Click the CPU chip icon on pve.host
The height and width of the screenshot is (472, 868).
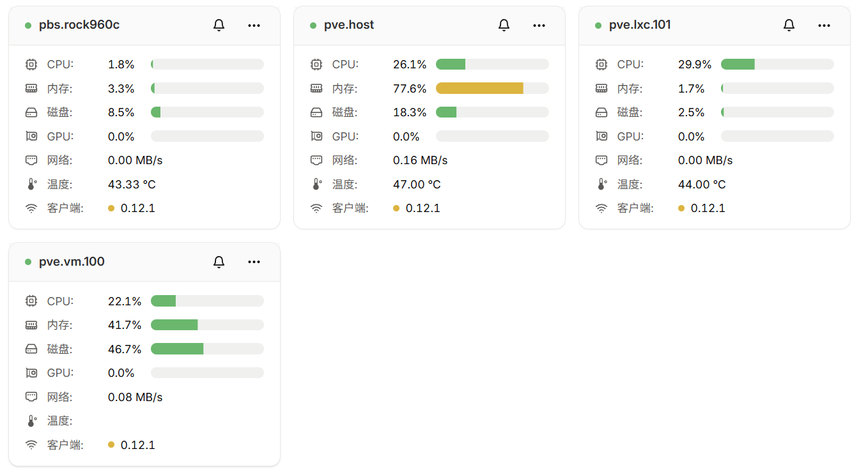click(x=316, y=65)
